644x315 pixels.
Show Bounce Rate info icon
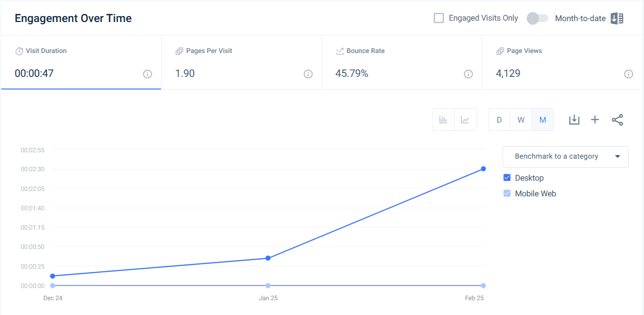tap(468, 74)
